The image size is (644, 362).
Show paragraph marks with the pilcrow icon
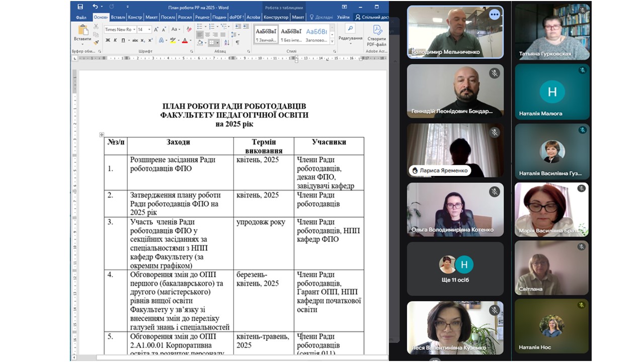(237, 43)
